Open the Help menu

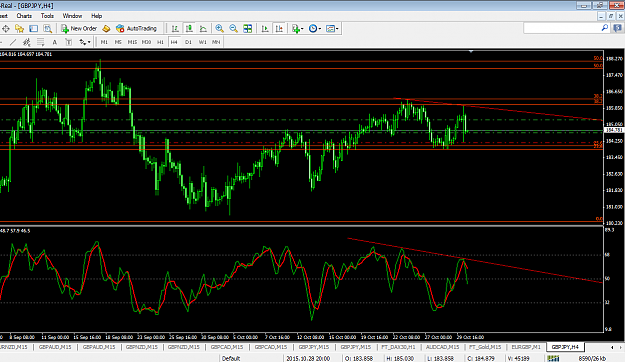96,16
